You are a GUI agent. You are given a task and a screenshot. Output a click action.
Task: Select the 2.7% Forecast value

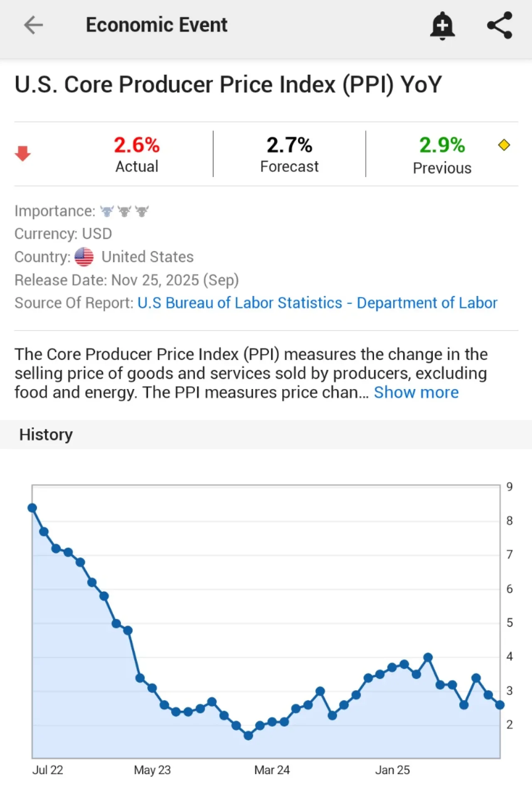click(x=289, y=145)
